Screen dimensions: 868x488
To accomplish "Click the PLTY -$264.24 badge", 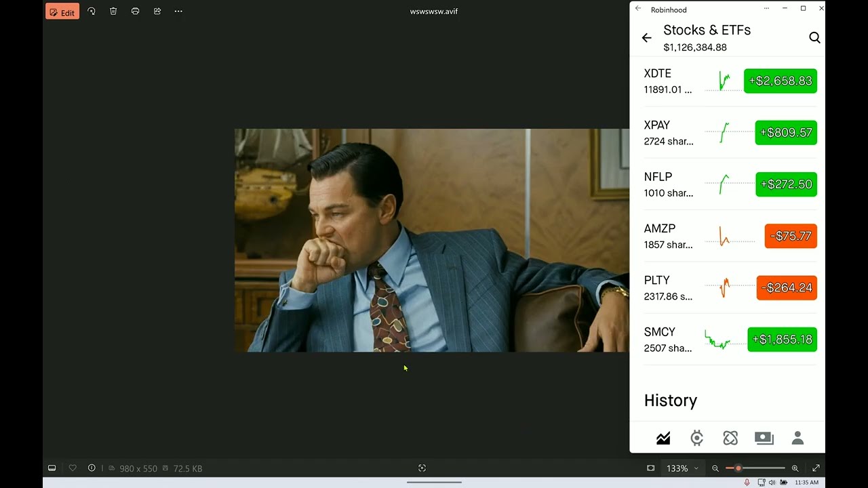I will (787, 288).
